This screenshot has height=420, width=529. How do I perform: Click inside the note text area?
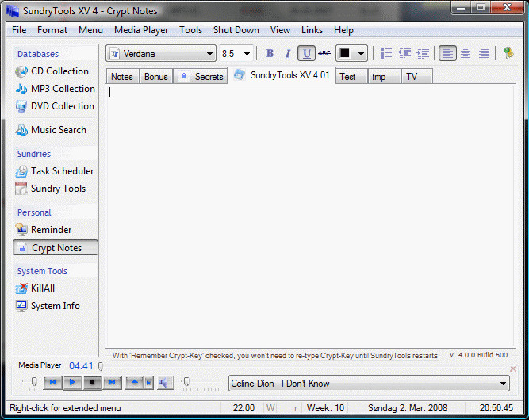click(310, 216)
